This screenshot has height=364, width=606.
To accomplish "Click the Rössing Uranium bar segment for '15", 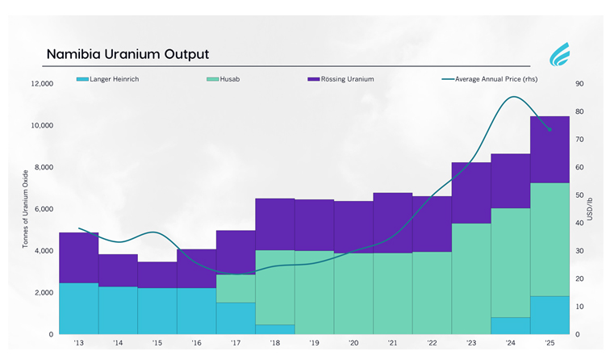I will tap(157, 274).
